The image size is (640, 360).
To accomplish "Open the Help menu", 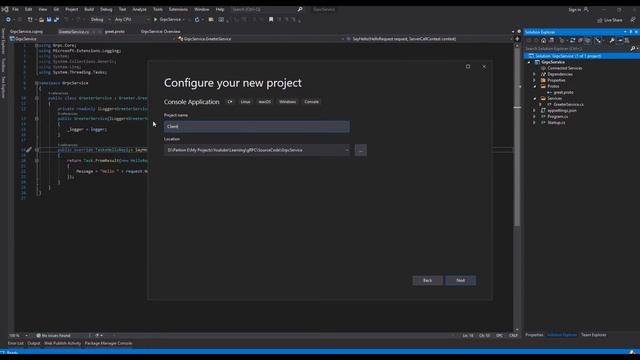I will [220, 9].
